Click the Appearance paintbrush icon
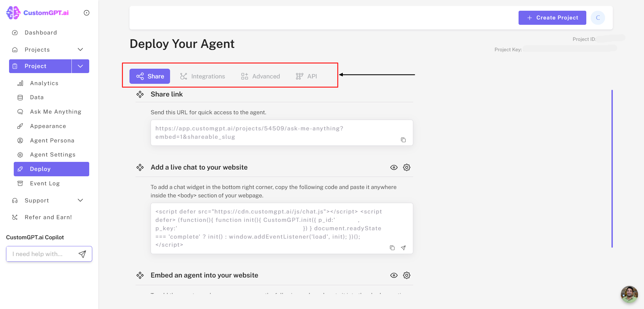The height and width of the screenshot is (309, 644). click(x=20, y=126)
